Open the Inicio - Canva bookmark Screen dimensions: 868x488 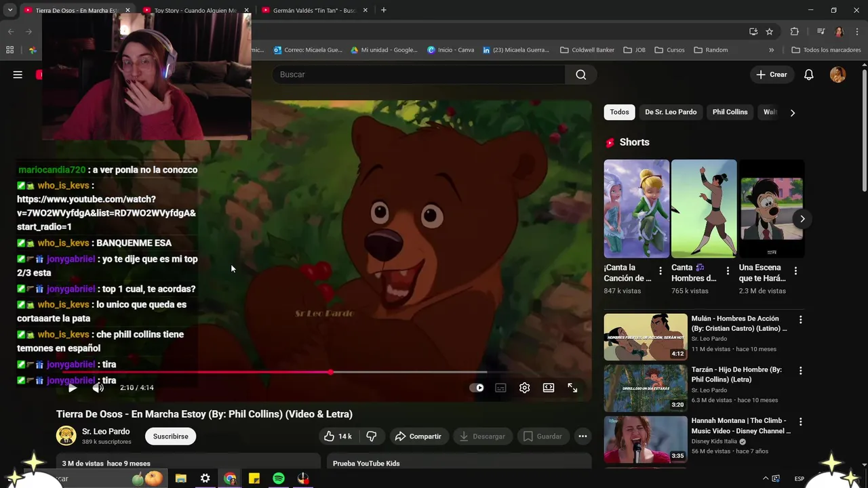[x=450, y=49]
